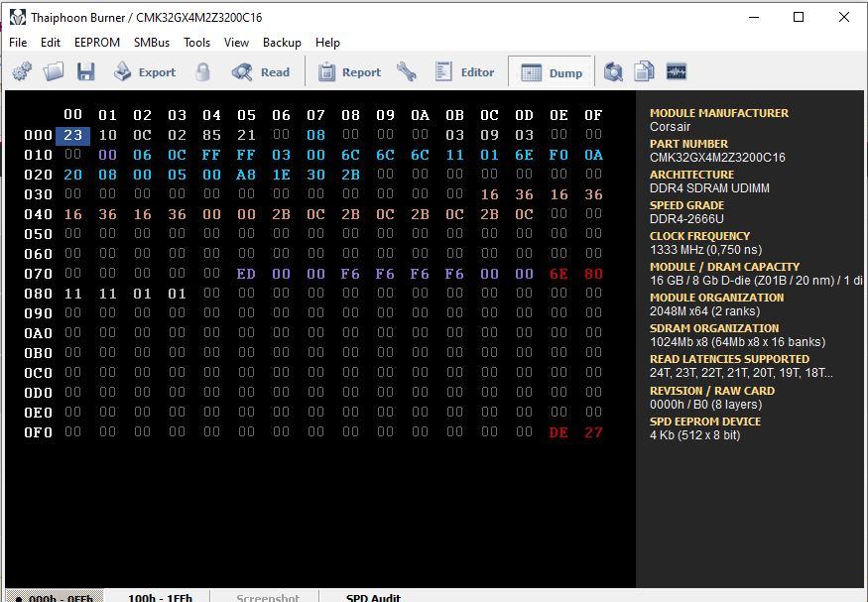Open the Screenshot tab

point(268,597)
